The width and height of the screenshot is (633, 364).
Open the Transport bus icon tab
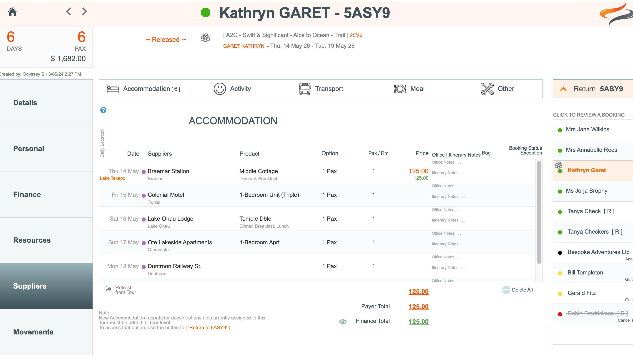pos(305,89)
